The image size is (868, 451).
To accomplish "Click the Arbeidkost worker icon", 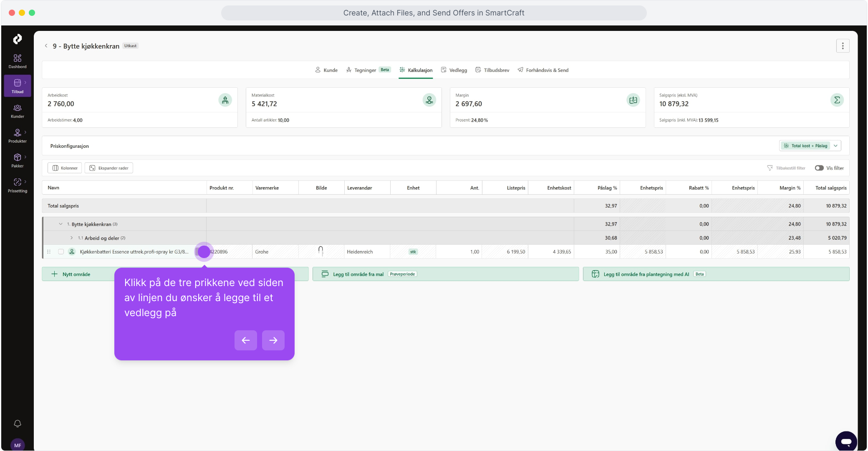I will click(x=225, y=100).
